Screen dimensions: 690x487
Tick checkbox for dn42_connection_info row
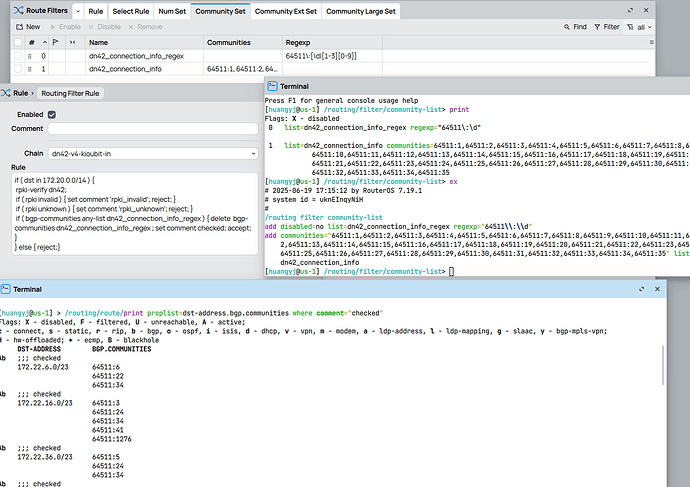point(18,69)
